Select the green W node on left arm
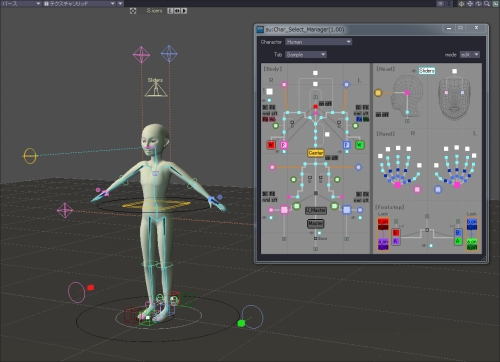 (360, 145)
